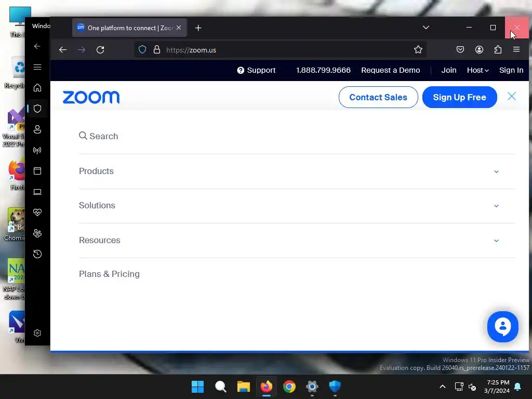View site security lock info
The height and width of the screenshot is (399, 532).
click(x=157, y=50)
